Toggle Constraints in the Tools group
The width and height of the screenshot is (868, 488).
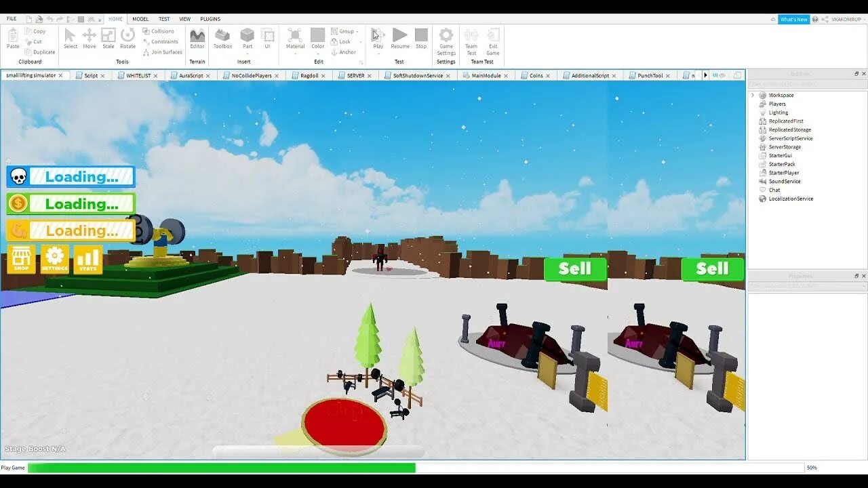(x=161, y=42)
